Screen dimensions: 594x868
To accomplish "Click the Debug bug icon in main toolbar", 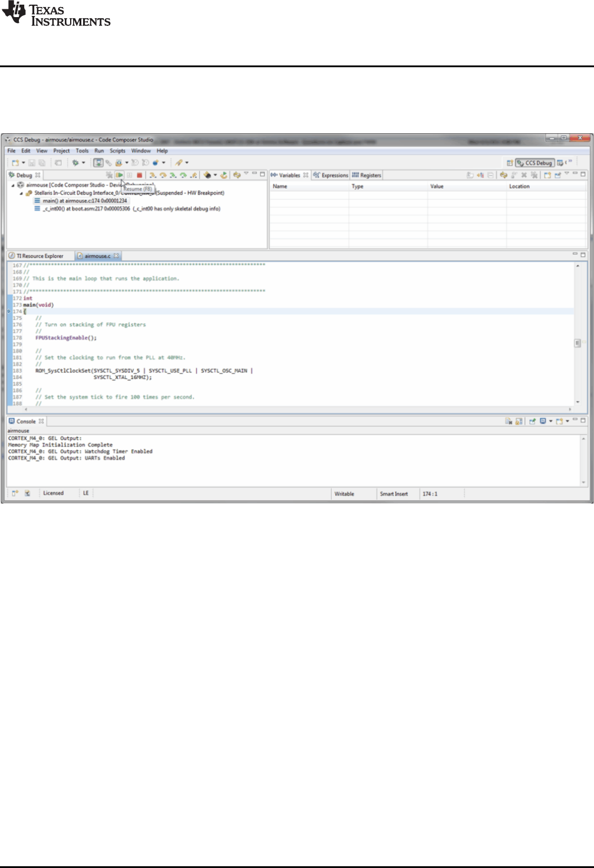I will [x=75, y=163].
